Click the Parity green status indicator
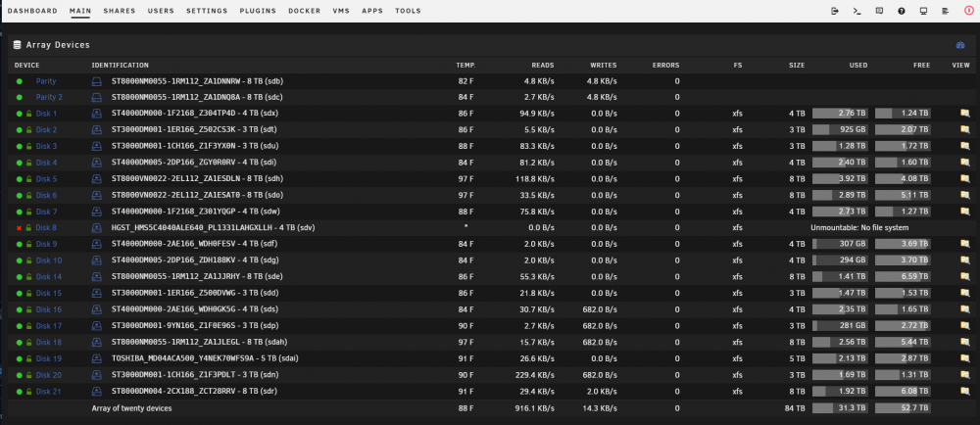Screen dimensions: 980x425 [x=20, y=81]
